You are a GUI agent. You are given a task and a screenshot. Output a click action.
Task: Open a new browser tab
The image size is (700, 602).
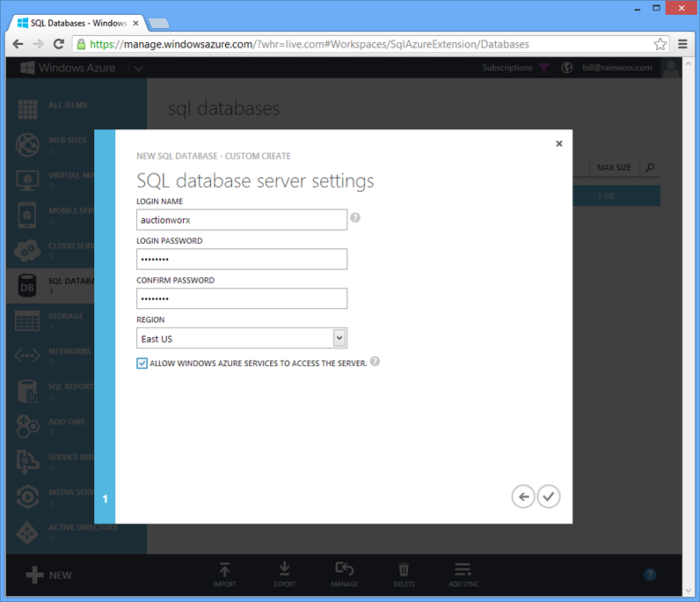(x=158, y=23)
